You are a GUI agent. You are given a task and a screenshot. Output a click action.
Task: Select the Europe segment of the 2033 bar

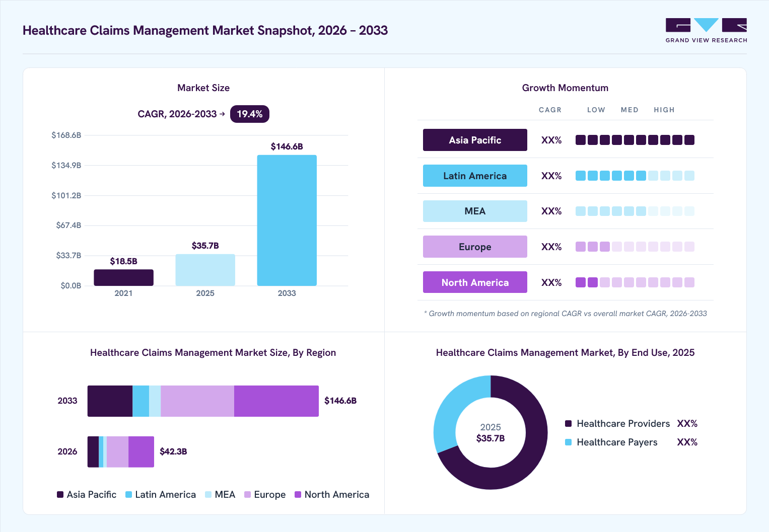[197, 401]
